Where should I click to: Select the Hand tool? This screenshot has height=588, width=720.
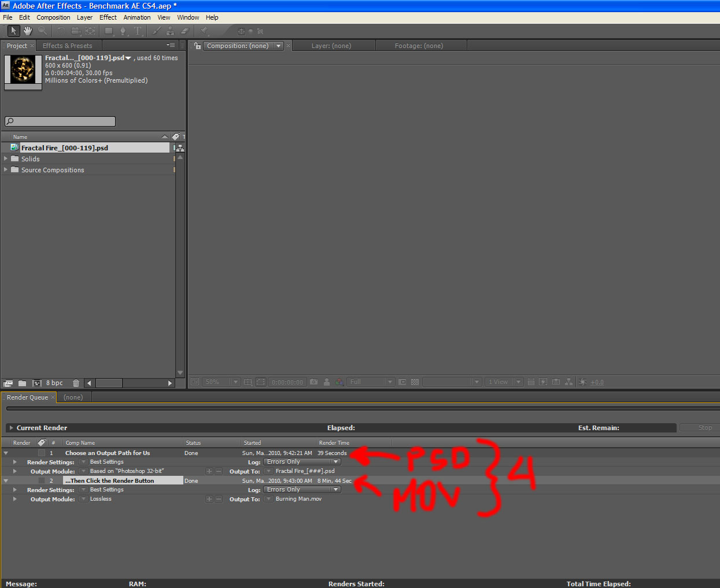click(28, 31)
